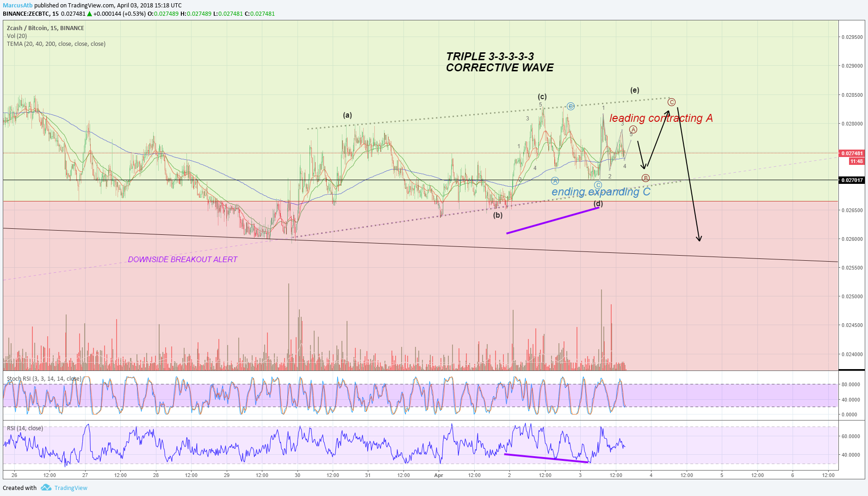Viewport: 868px width, 496px height.
Task: Select the 'TRIPLE 3-3-3-3-3 CORRECTIVE WAVE' annotation
Action: 500,62
